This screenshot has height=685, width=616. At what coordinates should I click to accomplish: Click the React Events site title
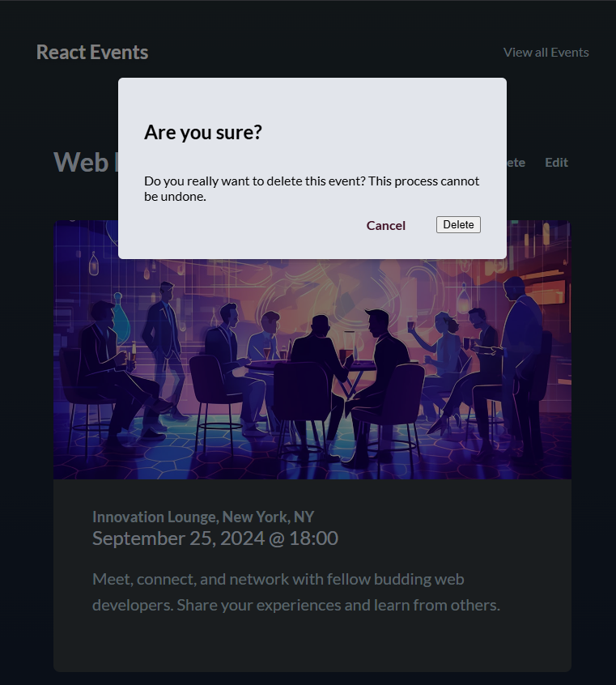[x=91, y=52]
